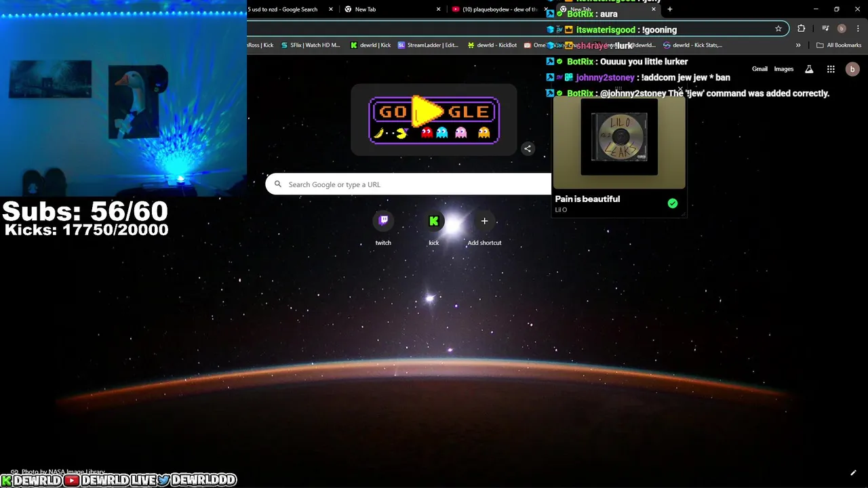Click the green checkmark on song widget

(672, 203)
